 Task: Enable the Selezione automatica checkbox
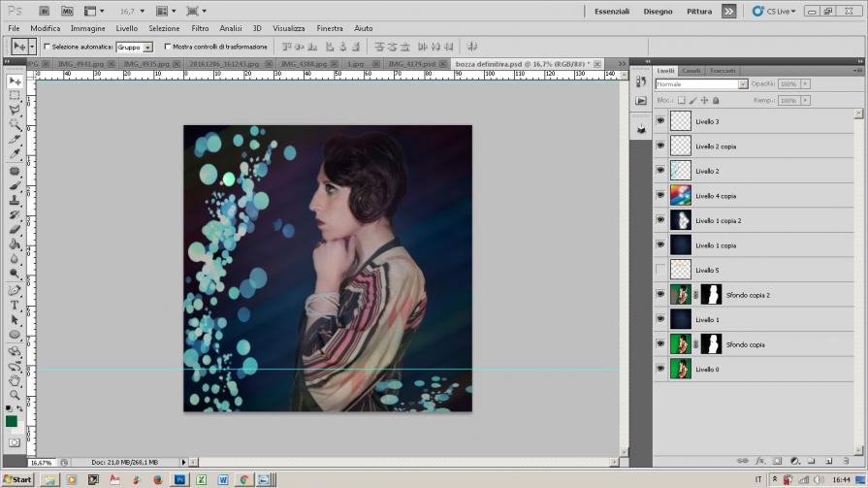click(48, 47)
